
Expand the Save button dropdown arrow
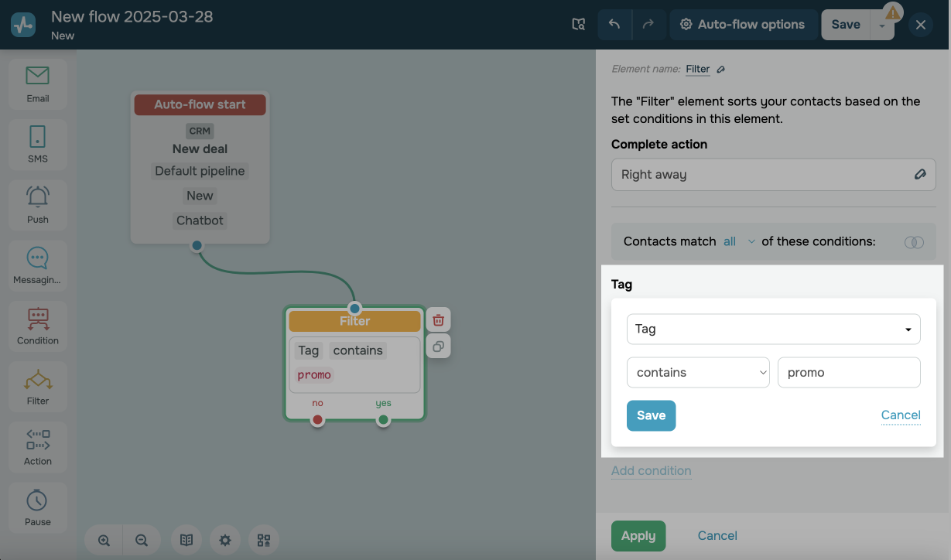point(882,25)
